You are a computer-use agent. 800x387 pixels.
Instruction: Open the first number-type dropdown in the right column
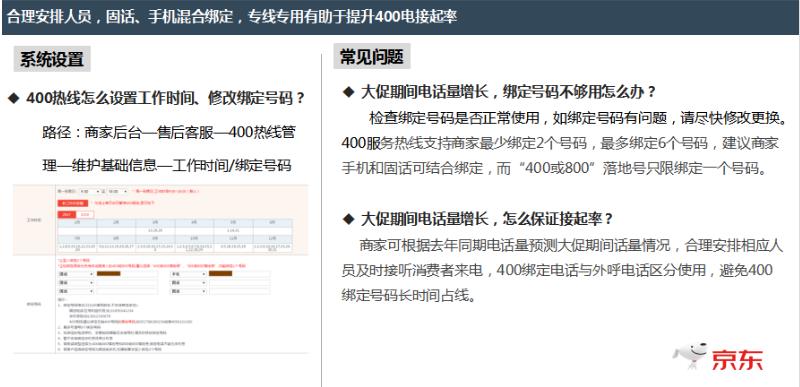(188, 274)
